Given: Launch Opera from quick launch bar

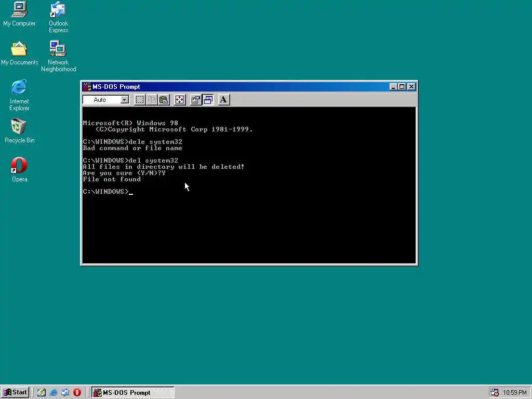Looking at the screenshot, I should pos(77,392).
